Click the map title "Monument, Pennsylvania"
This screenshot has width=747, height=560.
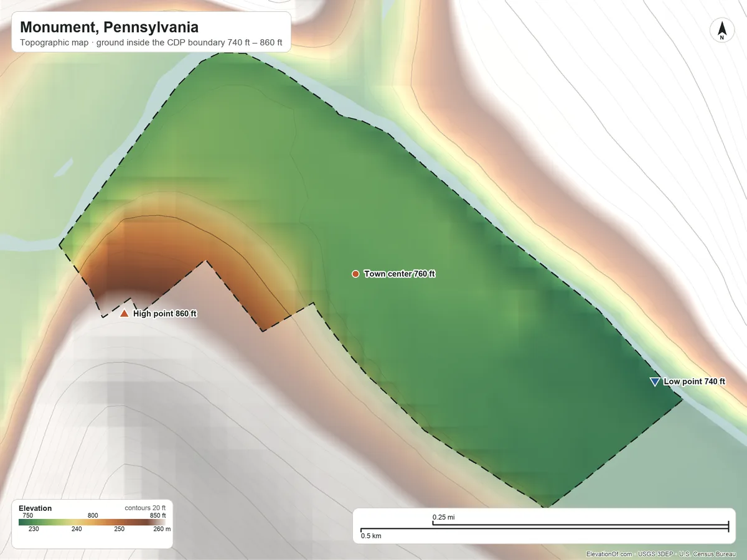(x=110, y=27)
